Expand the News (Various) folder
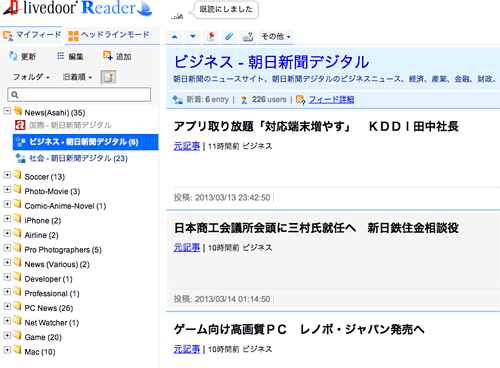 tap(7, 262)
